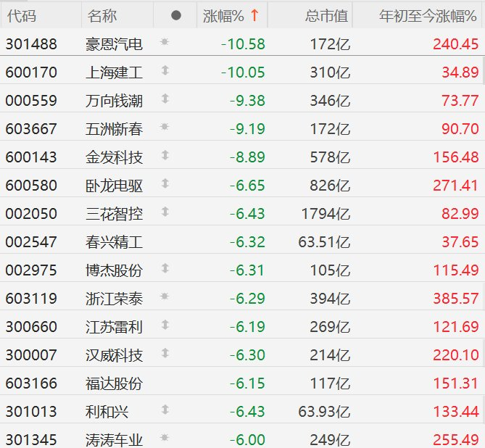The width and height of the screenshot is (485, 448).
Task: Click the marker icon in 三花智控 row
Action: click(165, 212)
